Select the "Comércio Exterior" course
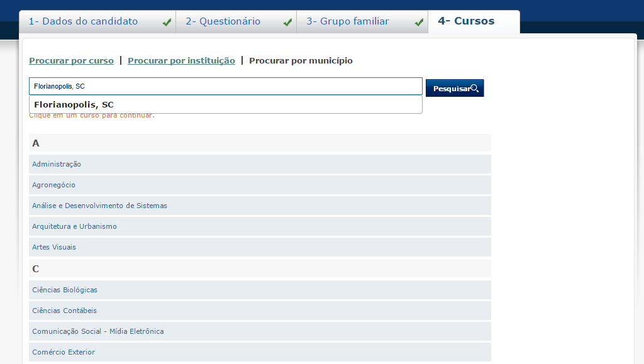 (x=62, y=352)
